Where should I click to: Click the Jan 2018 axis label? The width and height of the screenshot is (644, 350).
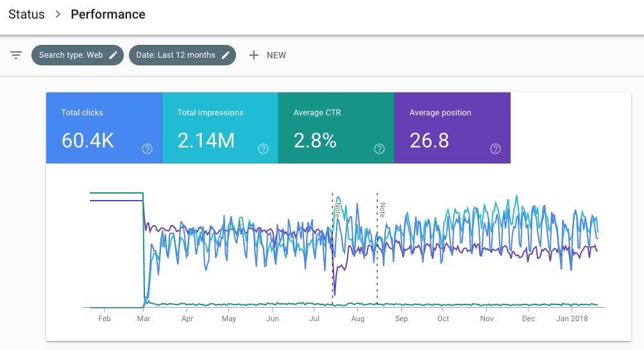(x=572, y=319)
